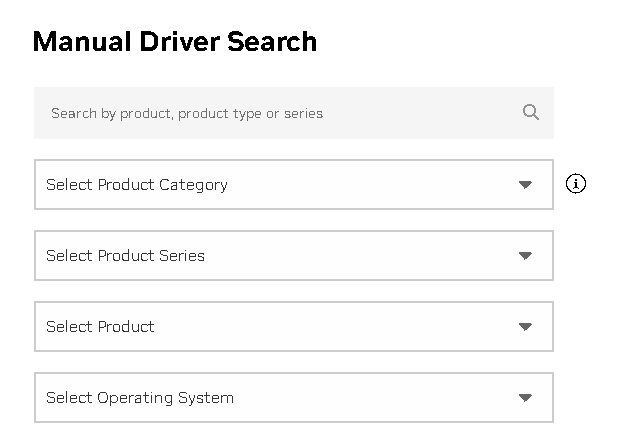Click the 'Select Product' label text
Viewport: 627px width, 428px height.
click(100, 327)
